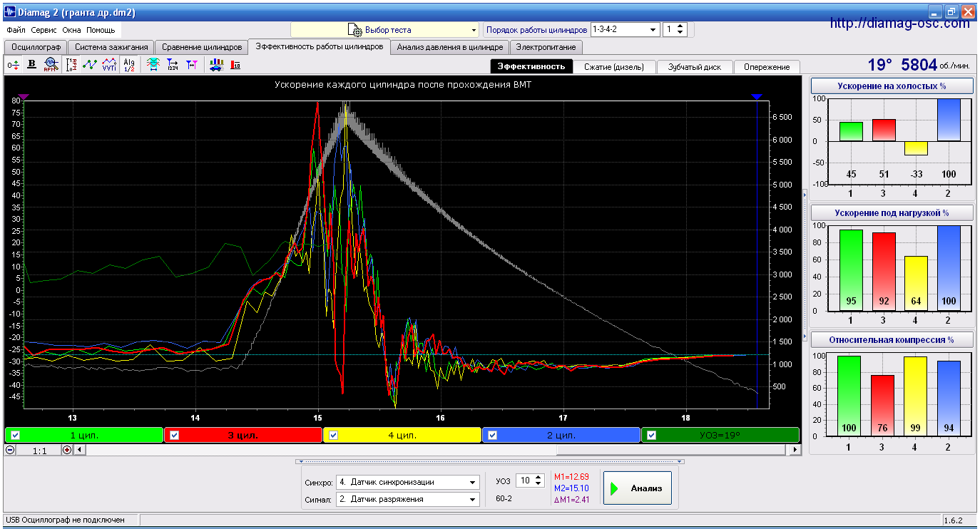Image resolution: width=980 pixels, height=529 pixels.
Task: Toggle the 2 цил. checkbox
Action: 492,435
